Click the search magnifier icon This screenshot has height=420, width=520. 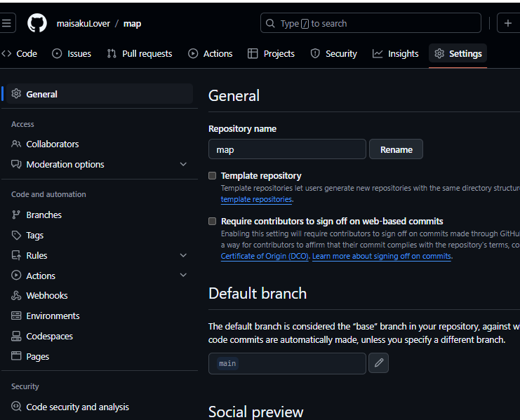click(270, 24)
